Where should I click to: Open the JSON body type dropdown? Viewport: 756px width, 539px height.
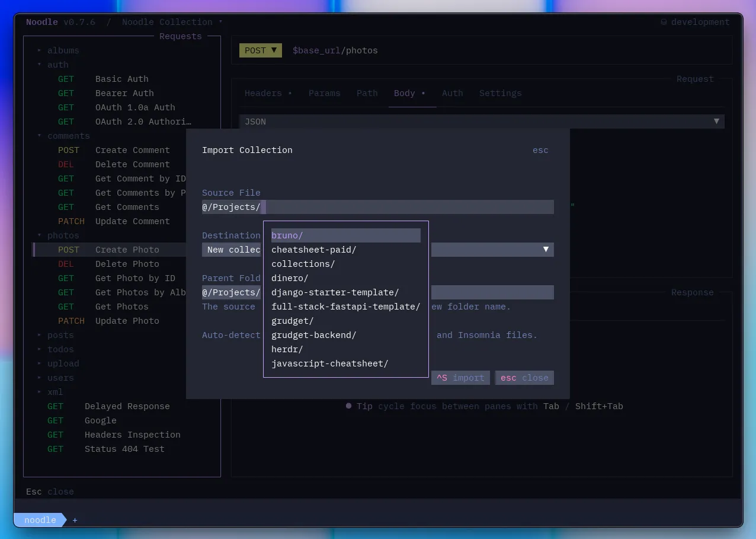482,122
